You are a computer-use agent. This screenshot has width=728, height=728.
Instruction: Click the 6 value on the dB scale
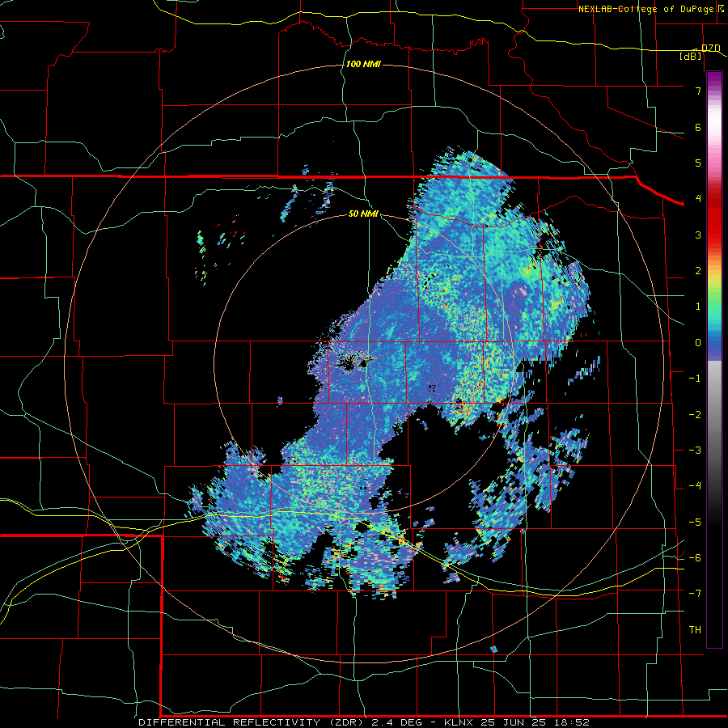[698, 127]
